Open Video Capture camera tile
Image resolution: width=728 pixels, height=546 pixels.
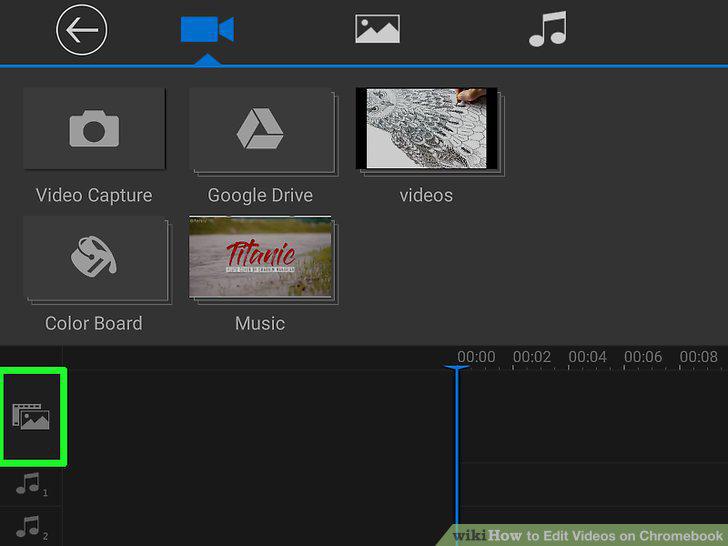pos(94,129)
